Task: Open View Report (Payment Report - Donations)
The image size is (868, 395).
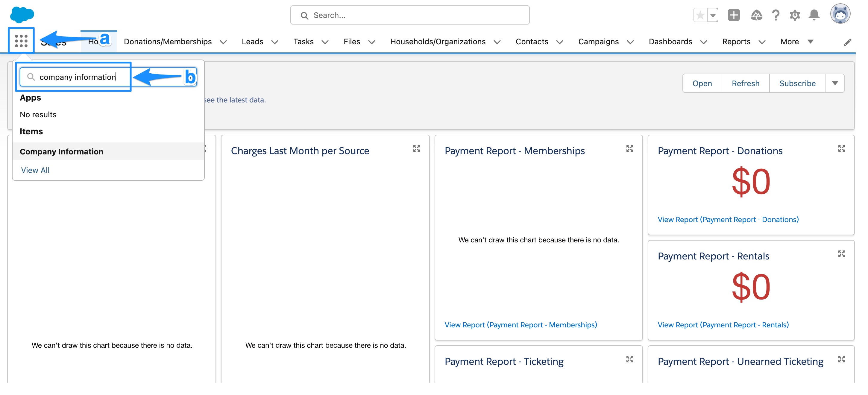Action: click(x=728, y=219)
